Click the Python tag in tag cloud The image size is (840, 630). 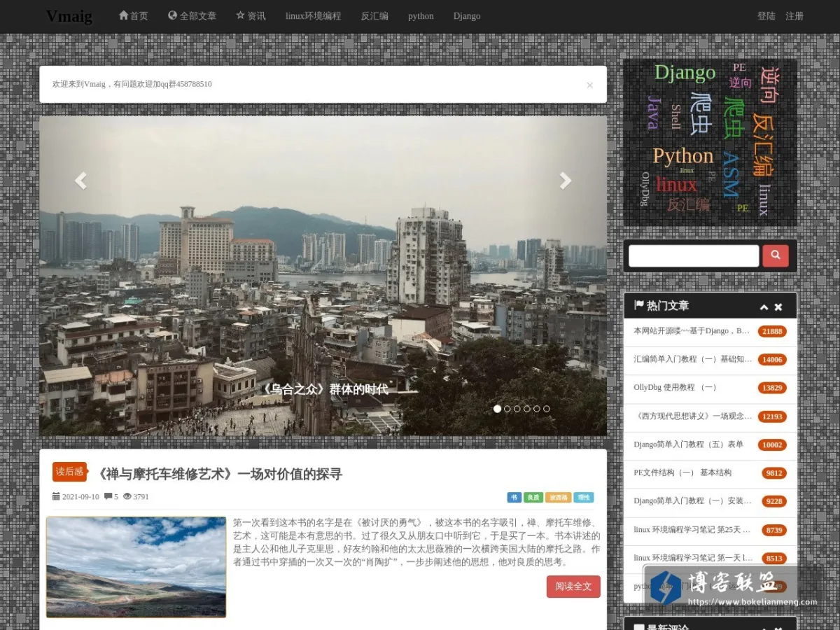pyautogui.click(x=683, y=155)
